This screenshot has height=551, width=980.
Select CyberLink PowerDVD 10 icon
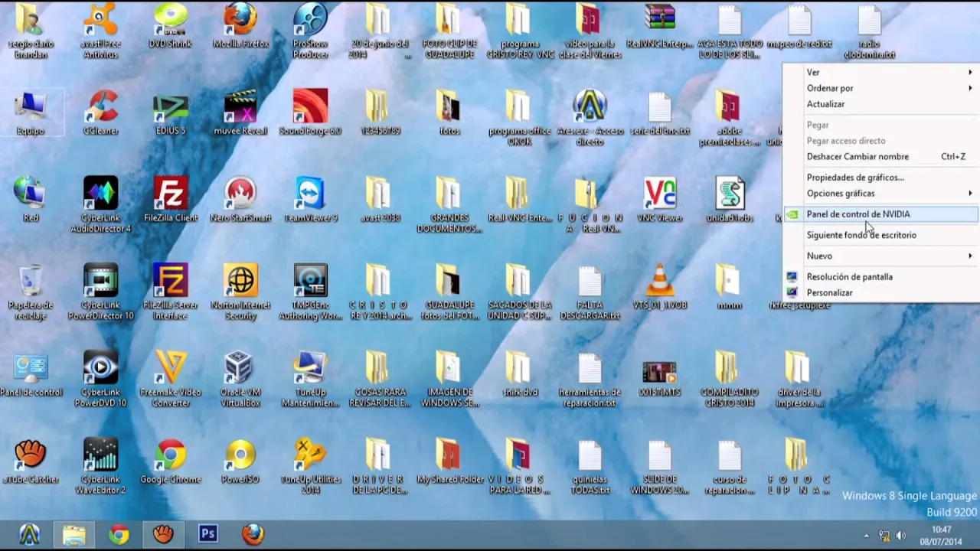(101, 379)
